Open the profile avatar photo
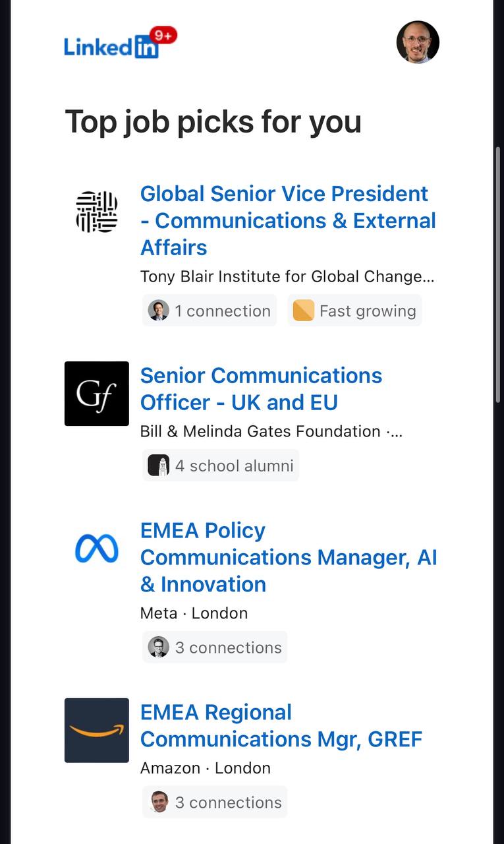 [x=418, y=42]
